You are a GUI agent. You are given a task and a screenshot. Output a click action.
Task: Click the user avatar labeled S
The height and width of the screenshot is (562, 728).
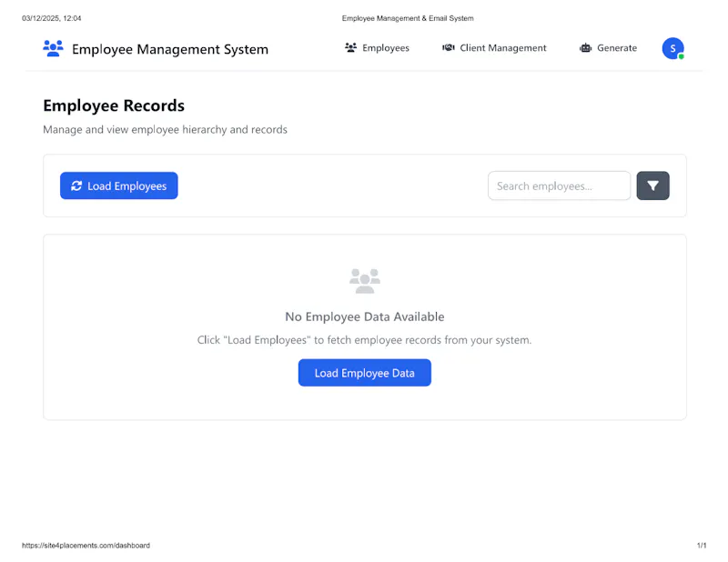pos(672,48)
